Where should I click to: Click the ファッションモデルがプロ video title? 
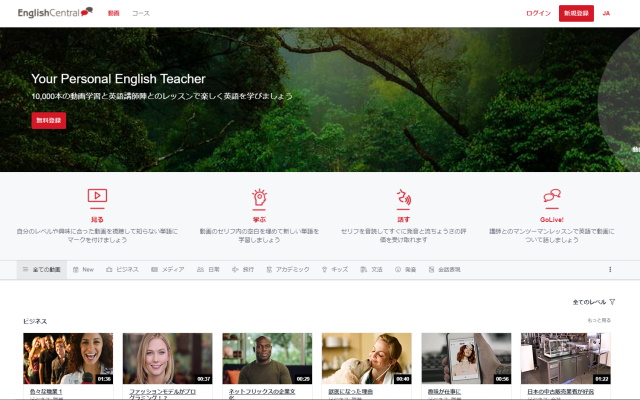pyautogui.click(x=162, y=393)
